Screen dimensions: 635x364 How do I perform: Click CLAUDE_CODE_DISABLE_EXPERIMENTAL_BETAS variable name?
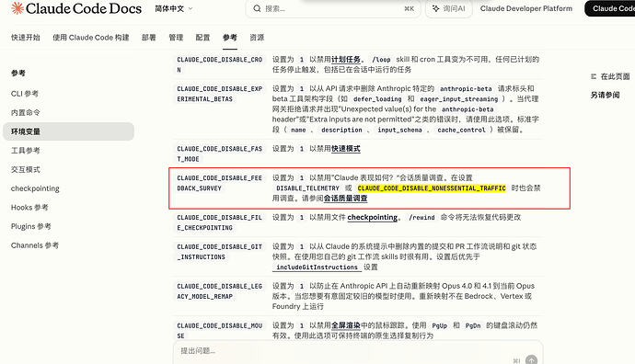(x=220, y=94)
